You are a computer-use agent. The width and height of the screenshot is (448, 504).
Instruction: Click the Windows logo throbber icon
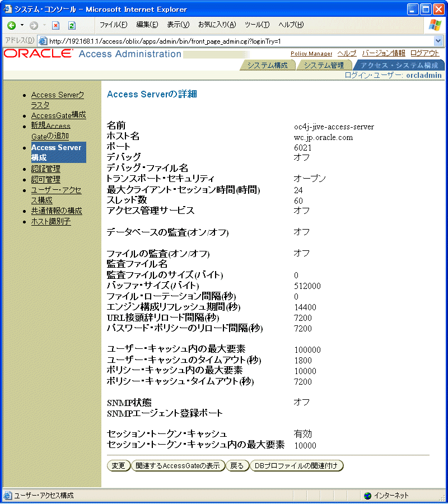[435, 25]
